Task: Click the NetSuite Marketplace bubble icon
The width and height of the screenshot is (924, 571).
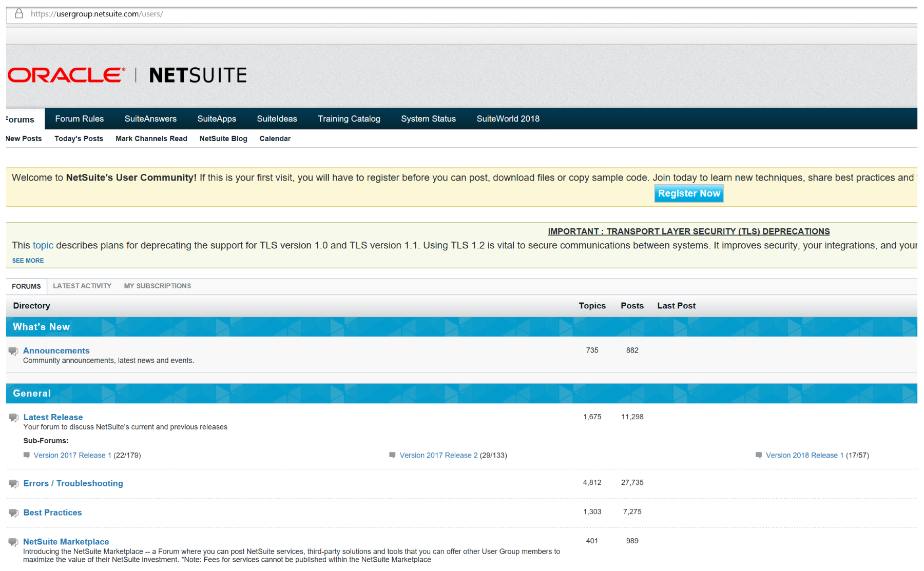Action: [x=13, y=542]
